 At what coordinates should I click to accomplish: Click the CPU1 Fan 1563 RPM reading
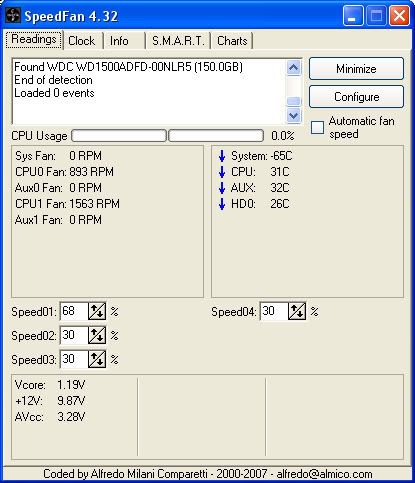click(67, 204)
